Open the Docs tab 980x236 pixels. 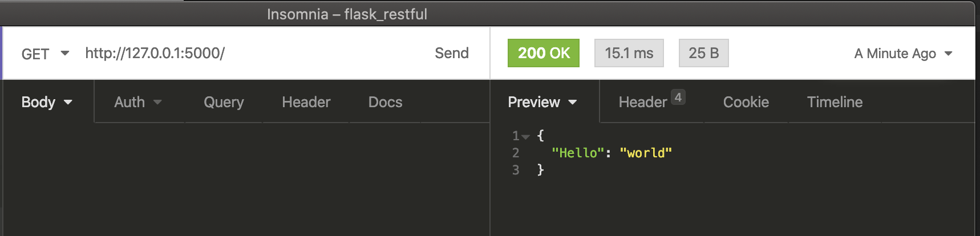385,102
